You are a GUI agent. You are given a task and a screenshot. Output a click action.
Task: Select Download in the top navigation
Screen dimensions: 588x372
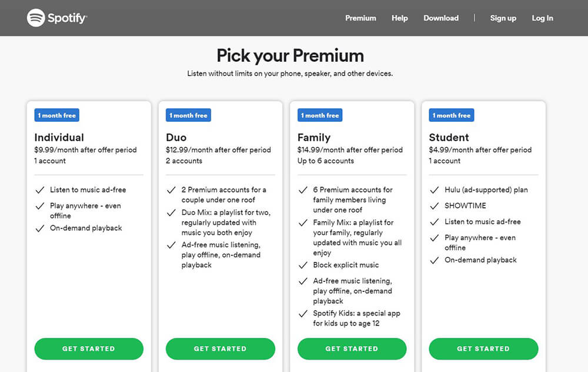pos(441,18)
